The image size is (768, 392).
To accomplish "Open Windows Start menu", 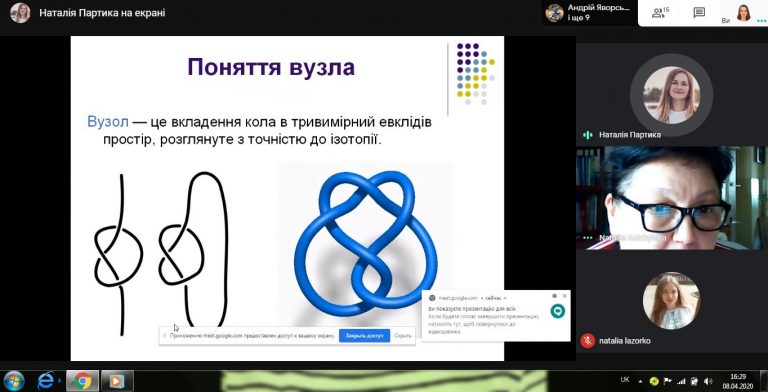I will pyautogui.click(x=14, y=381).
